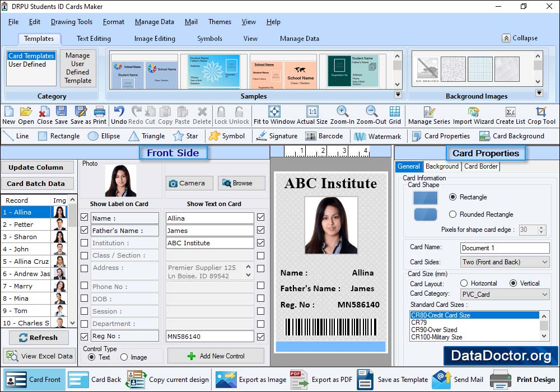This screenshot has height=392, width=560.
Task: Open the Background properties tab
Action: coord(442,166)
